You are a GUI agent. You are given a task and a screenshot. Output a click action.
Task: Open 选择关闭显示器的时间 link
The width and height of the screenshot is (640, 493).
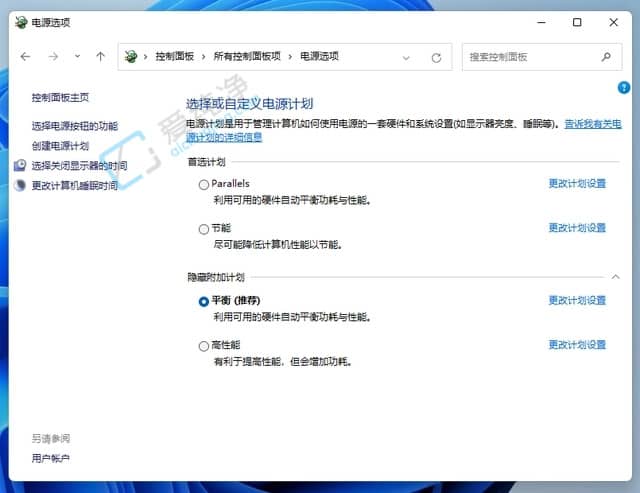pos(80,165)
